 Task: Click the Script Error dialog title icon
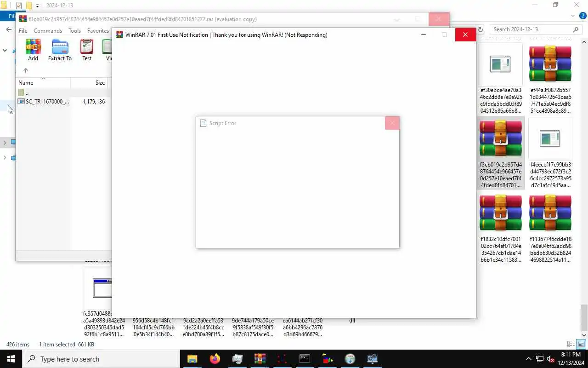point(203,123)
